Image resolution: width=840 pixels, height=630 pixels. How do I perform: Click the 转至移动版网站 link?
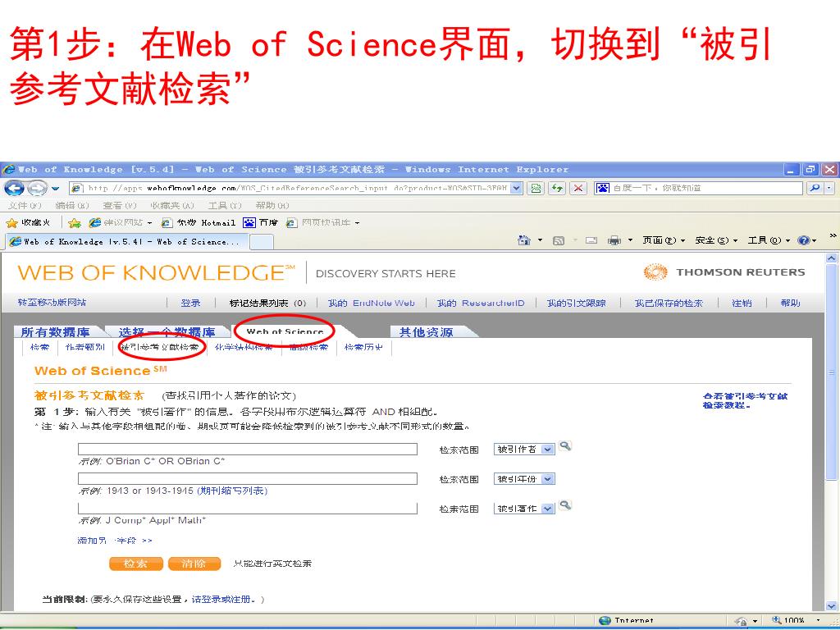[x=52, y=303]
